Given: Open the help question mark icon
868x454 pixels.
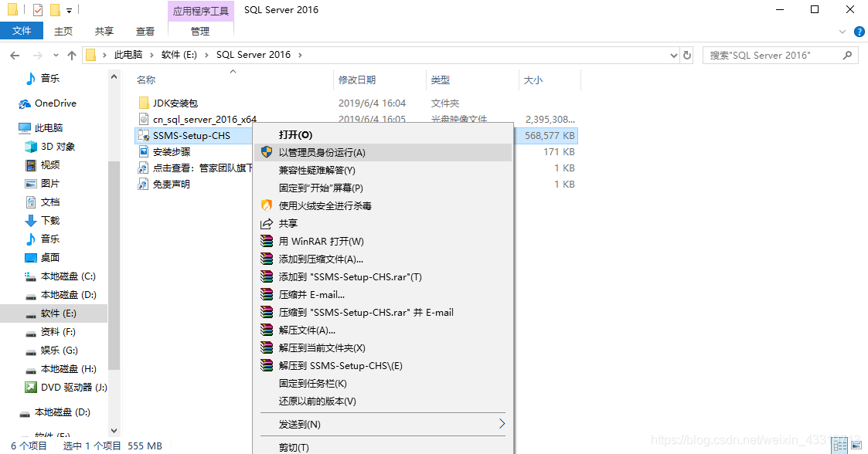Looking at the screenshot, I should [x=859, y=32].
